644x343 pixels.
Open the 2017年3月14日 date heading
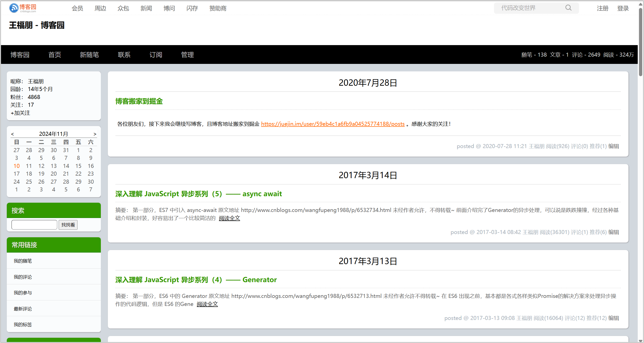click(368, 175)
